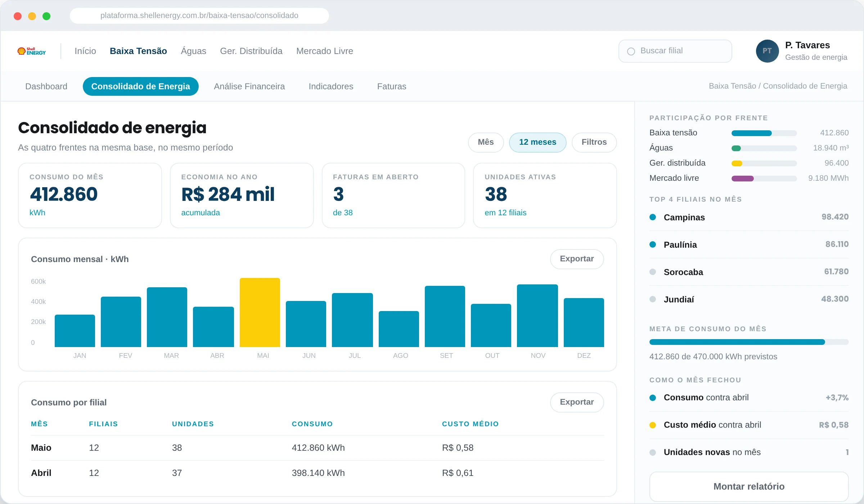Click the NOV bar in consumption chart
The image size is (864, 504).
point(537,316)
